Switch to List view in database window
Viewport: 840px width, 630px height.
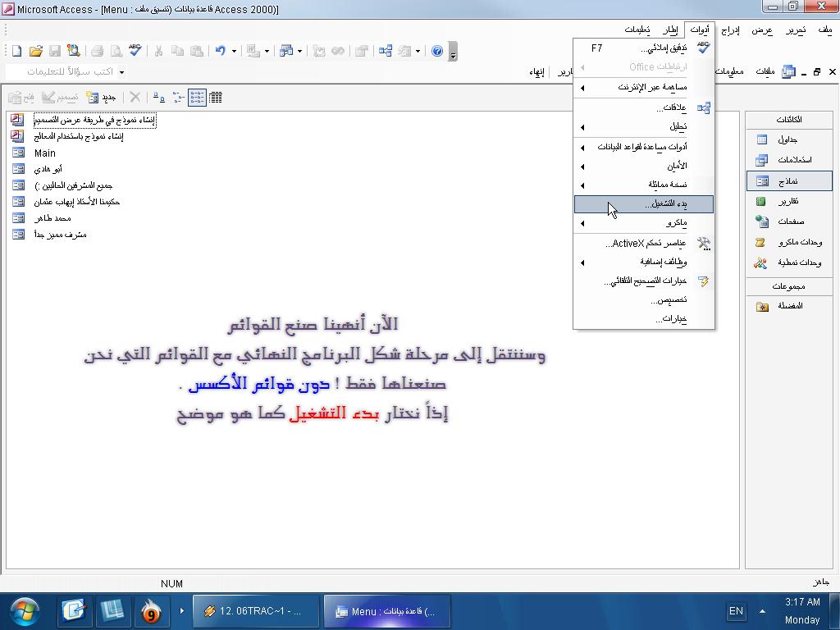click(x=197, y=98)
